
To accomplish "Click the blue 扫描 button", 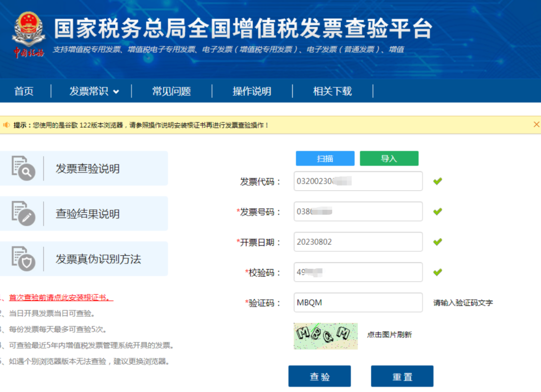I will (325, 158).
